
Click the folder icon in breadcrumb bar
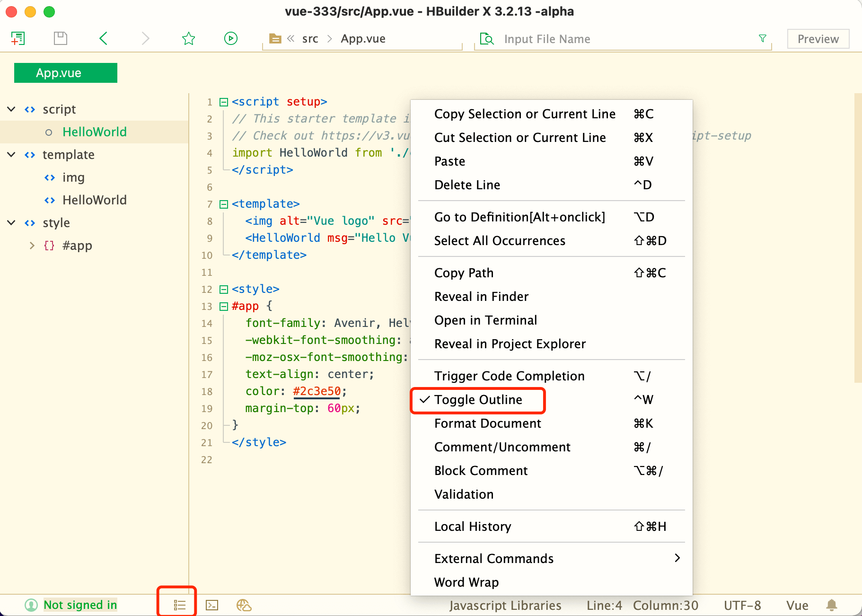click(275, 39)
